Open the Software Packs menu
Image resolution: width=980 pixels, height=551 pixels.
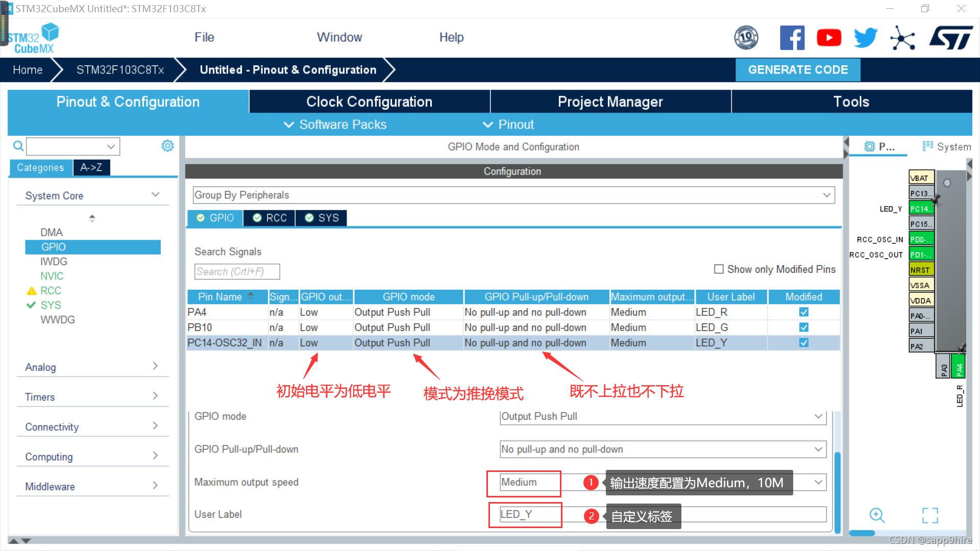coord(335,124)
